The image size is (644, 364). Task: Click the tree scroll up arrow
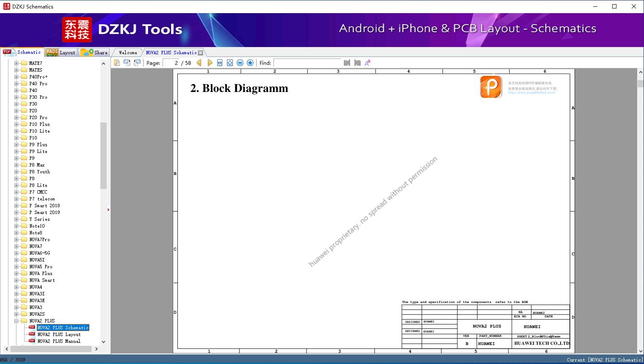coord(103,64)
